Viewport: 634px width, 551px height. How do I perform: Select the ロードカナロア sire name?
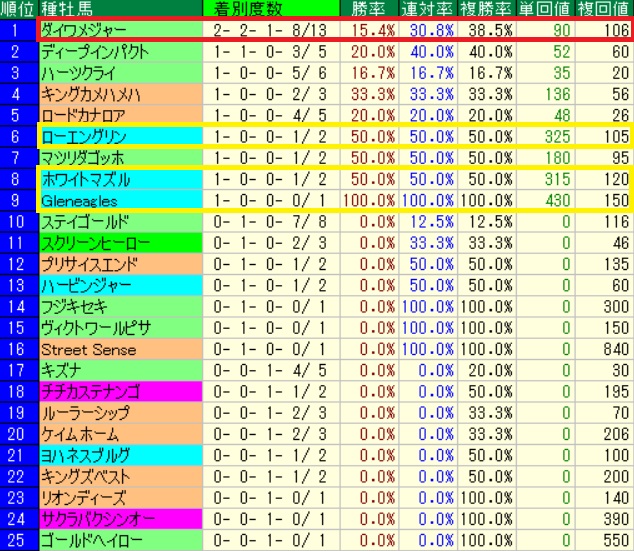[83, 115]
